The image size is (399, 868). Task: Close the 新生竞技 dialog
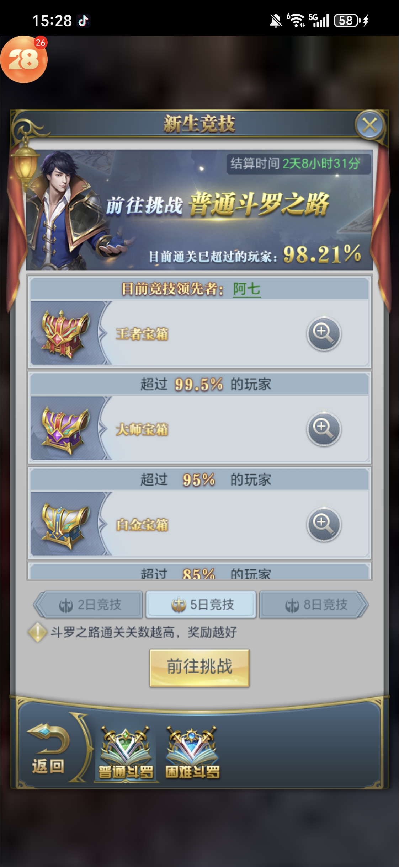click(369, 125)
